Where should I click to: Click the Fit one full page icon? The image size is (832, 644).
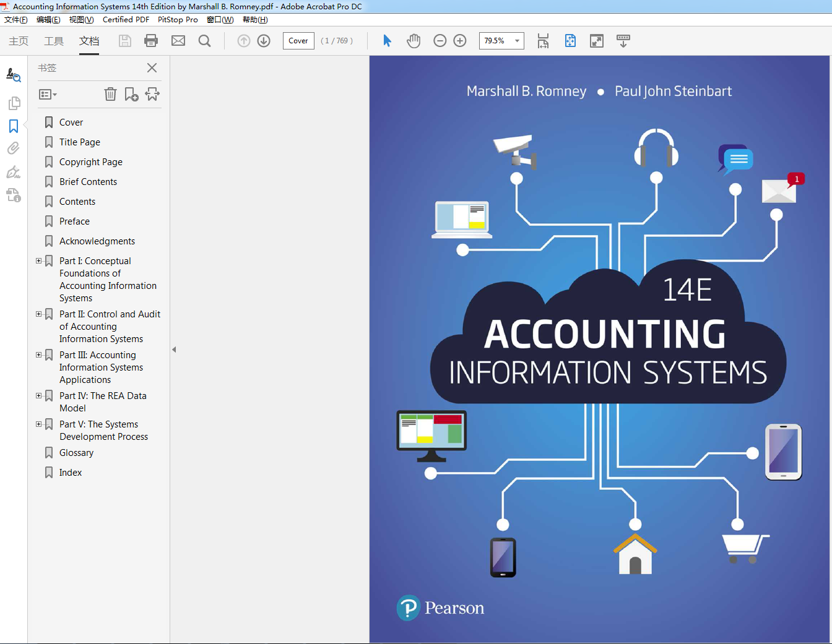pyautogui.click(x=570, y=41)
